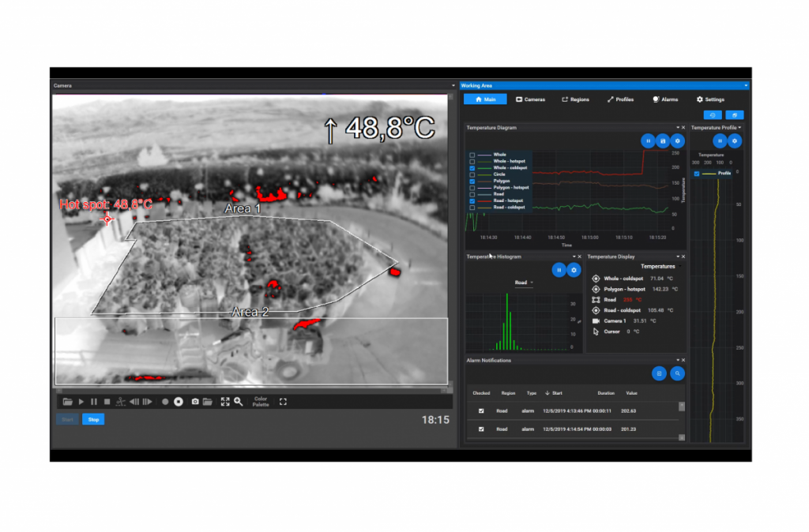Switch to the Cameras tab
The image size is (809, 532).
530,99
